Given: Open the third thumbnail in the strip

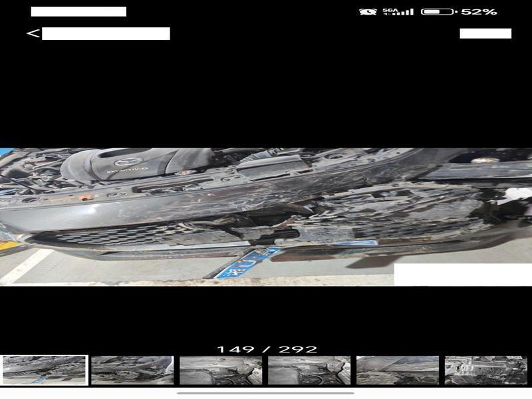Looking at the screenshot, I should coord(221,370).
